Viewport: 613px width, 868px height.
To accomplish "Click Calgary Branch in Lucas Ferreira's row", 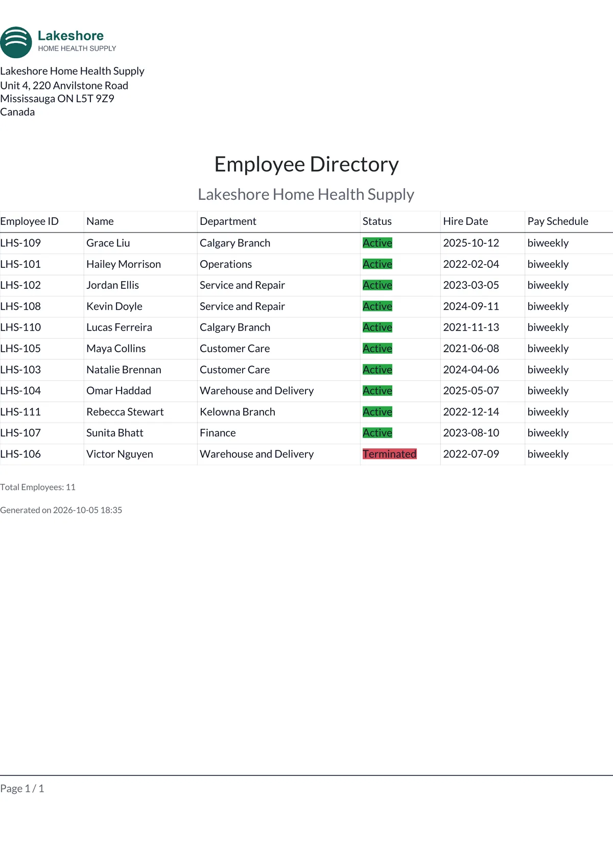I will coord(235,327).
